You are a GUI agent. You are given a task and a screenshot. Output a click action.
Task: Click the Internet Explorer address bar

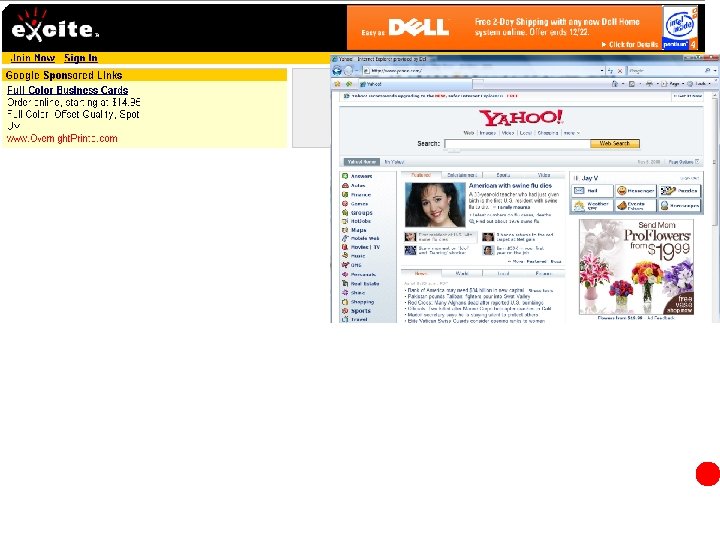coord(483,71)
